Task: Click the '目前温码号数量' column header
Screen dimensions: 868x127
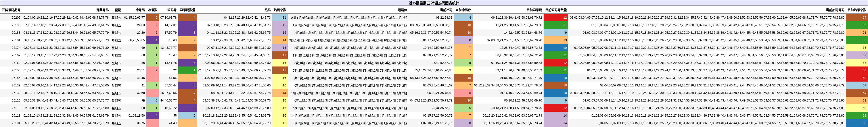Action: click(x=556, y=10)
